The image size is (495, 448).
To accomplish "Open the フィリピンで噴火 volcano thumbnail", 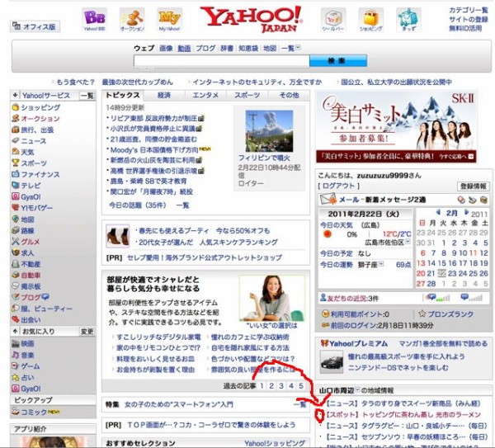I will coord(269,131).
